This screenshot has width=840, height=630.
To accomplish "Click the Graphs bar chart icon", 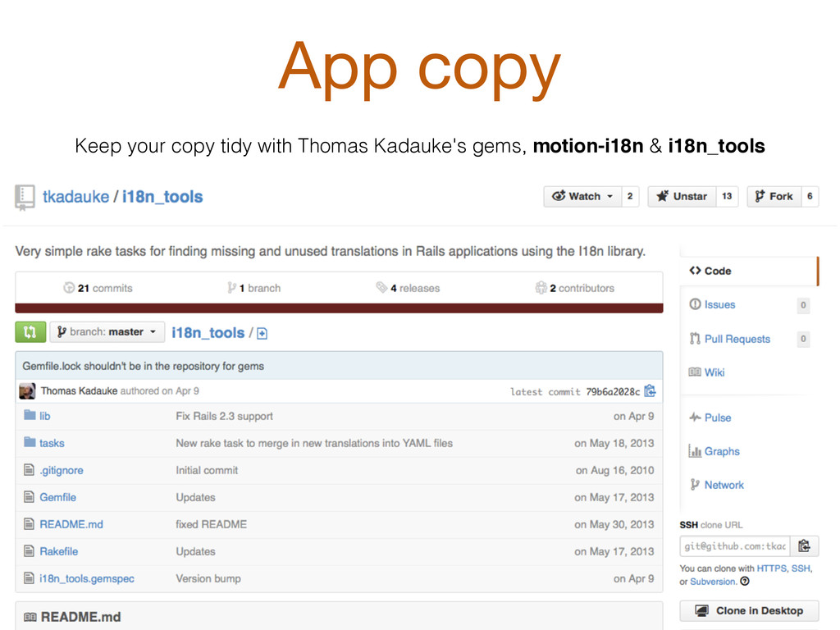I will coord(695,451).
